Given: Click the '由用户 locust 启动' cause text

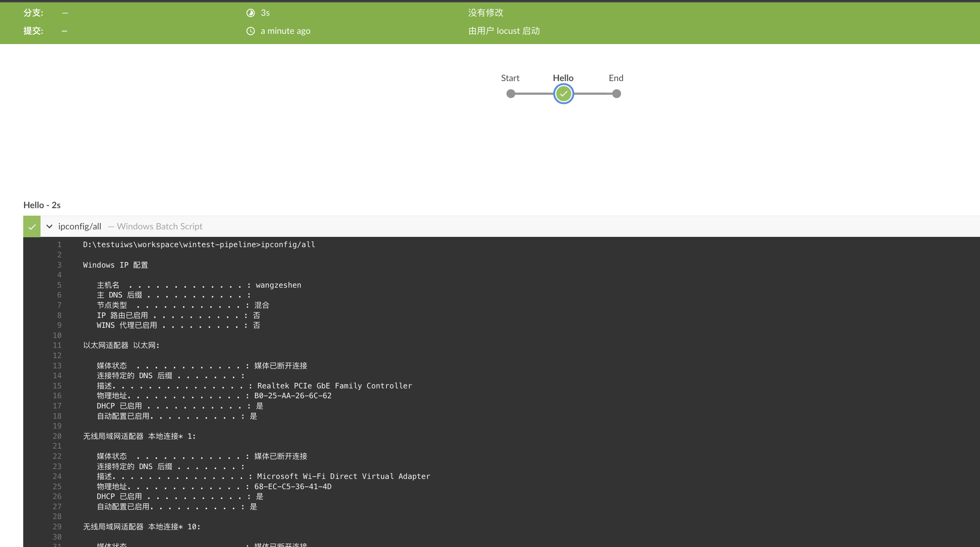Looking at the screenshot, I should 504,31.
